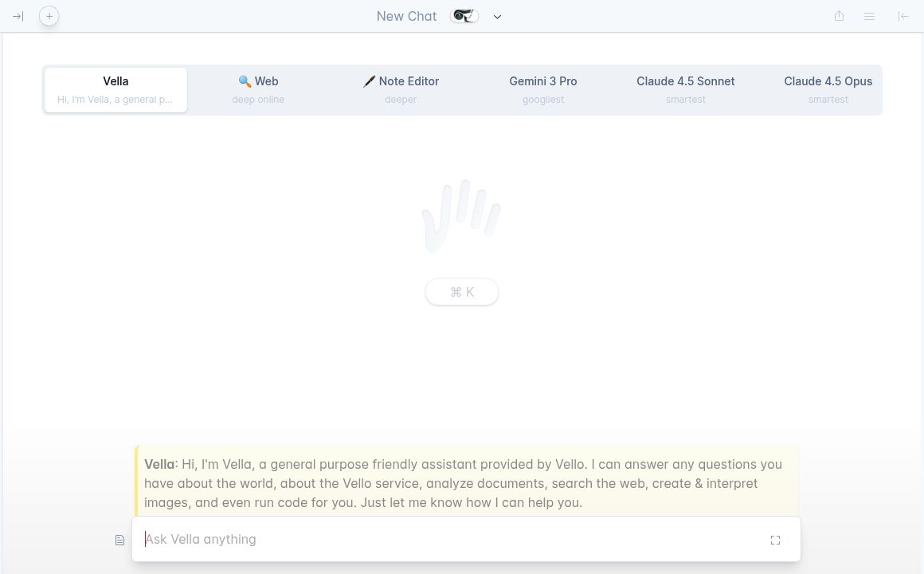Click the document attach icon beside input

point(119,540)
